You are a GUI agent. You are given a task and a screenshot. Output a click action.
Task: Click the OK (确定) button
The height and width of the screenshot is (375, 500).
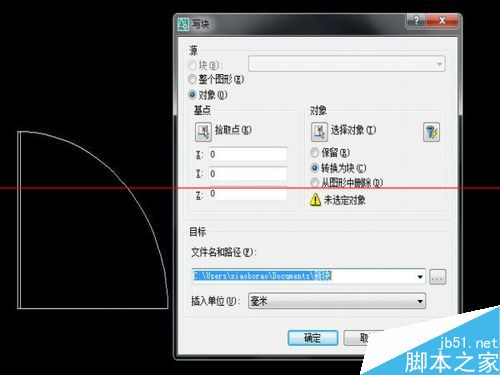[x=313, y=338]
